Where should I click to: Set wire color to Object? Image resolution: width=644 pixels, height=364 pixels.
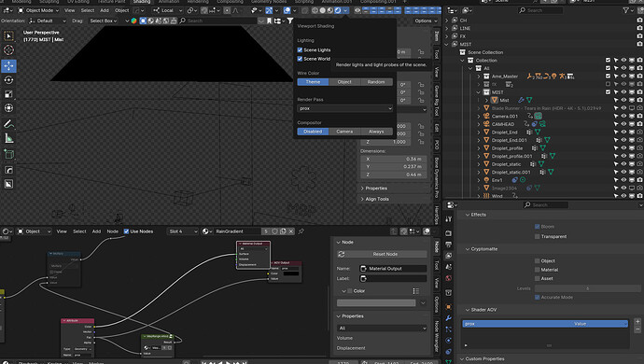click(344, 82)
